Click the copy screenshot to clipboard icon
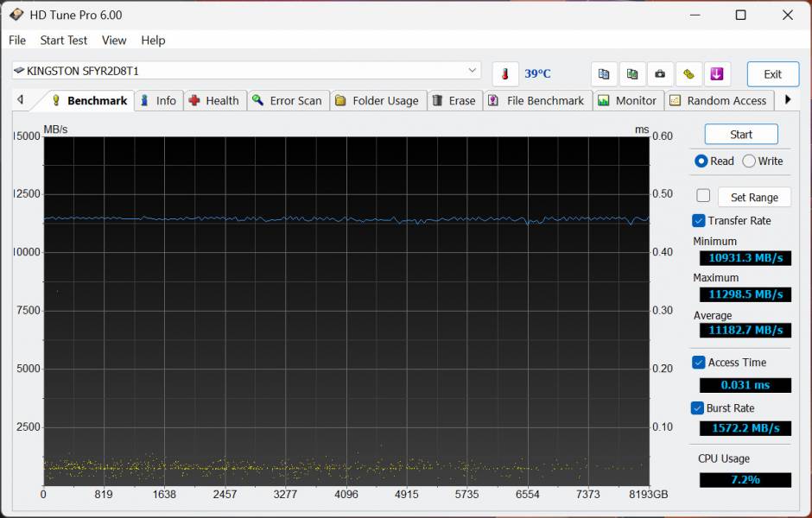Image resolution: width=812 pixels, height=518 pixels. pyautogui.click(x=631, y=74)
